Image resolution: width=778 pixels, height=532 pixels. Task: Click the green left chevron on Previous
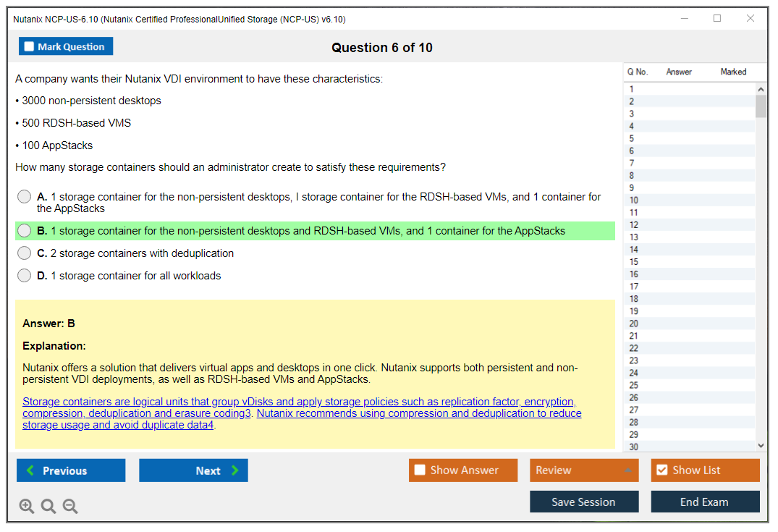(29, 470)
